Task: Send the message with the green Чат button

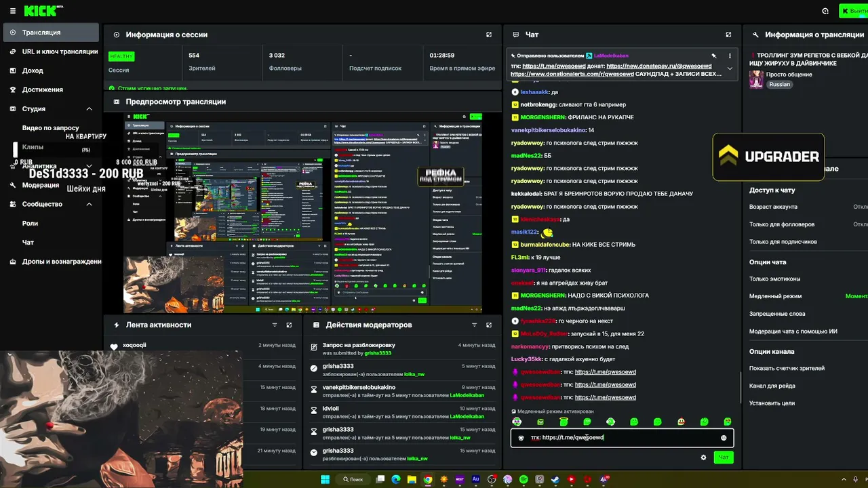Action: (724, 457)
